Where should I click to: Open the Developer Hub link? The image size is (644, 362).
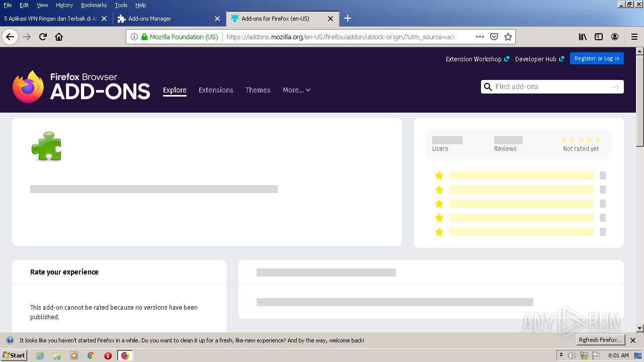[539, 59]
